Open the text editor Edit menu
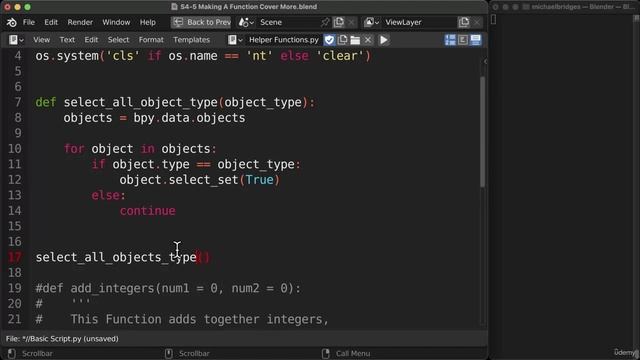This screenshot has width=640, height=360. (x=91, y=40)
